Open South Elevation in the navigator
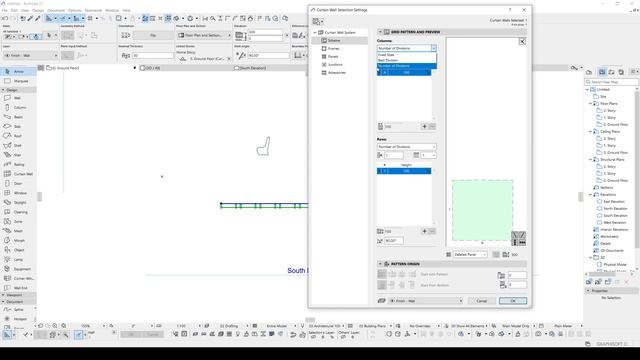640x360 pixels. click(x=615, y=216)
